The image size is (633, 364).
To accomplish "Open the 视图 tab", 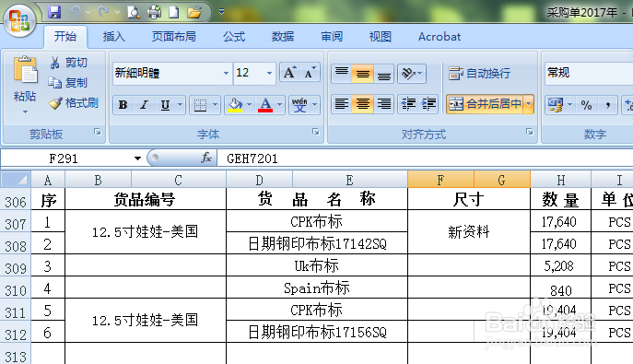I will click(381, 37).
